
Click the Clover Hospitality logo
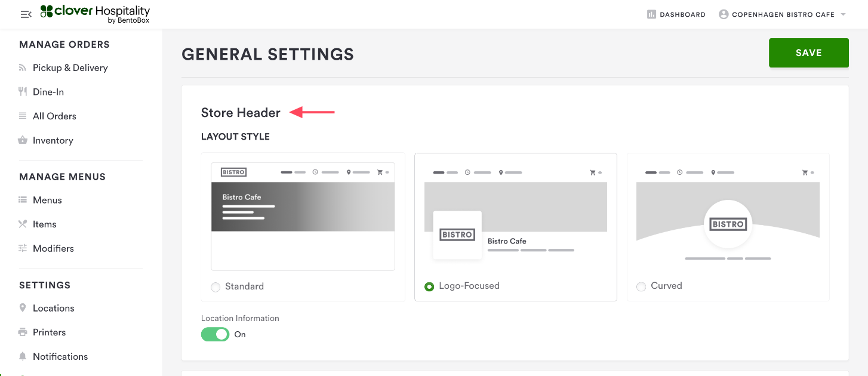[96, 14]
